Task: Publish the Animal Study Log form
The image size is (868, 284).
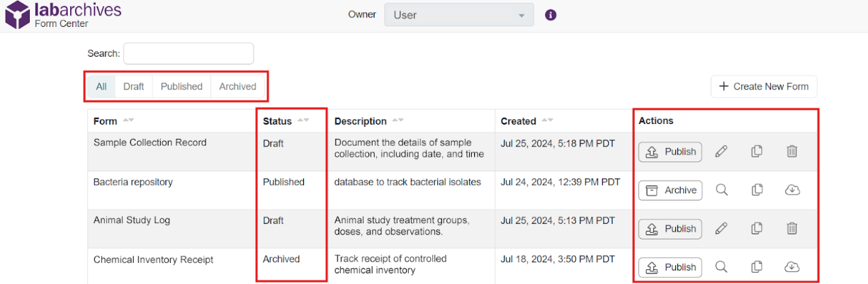Action: click(x=670, y=229)
